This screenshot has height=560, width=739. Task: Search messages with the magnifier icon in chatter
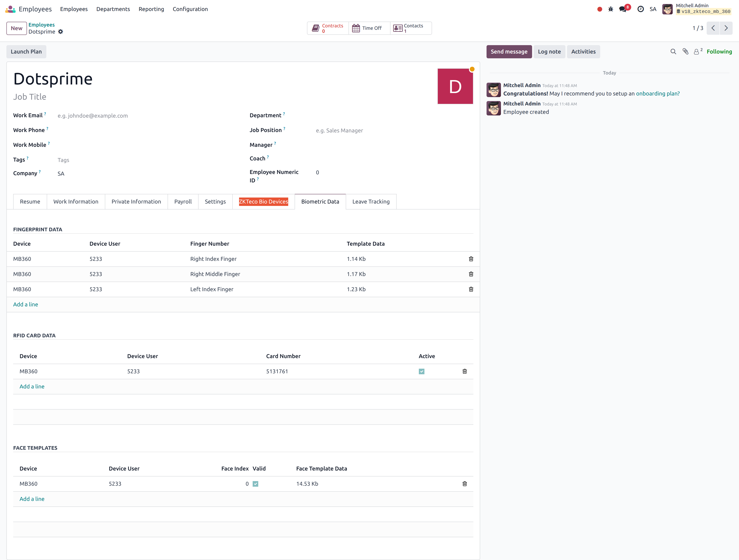(673, 52)
